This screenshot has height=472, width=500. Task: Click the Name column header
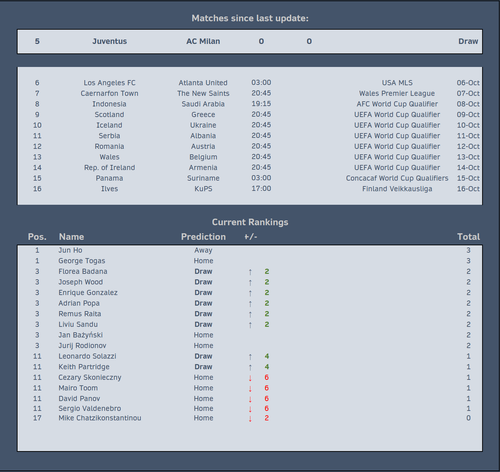71,237
